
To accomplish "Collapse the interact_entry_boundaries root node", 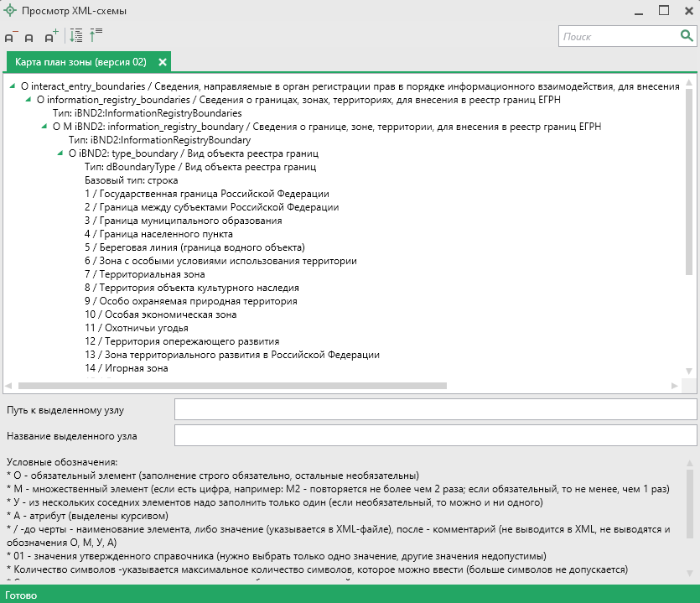I will pos(12,86).
